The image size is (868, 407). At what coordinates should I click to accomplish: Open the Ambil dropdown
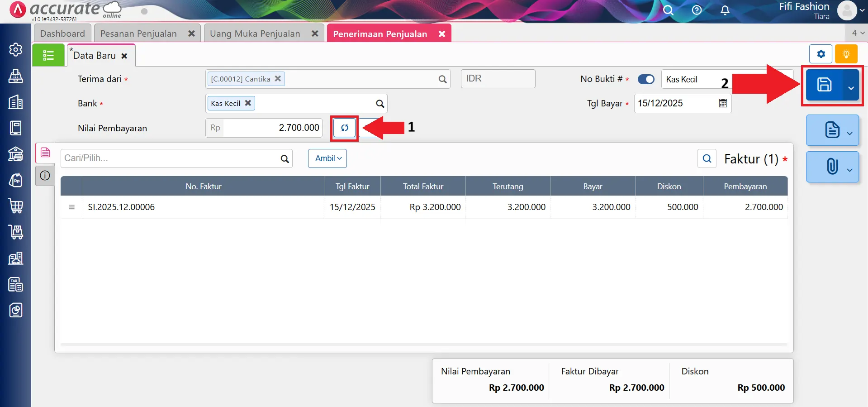[x=327, y=158]
